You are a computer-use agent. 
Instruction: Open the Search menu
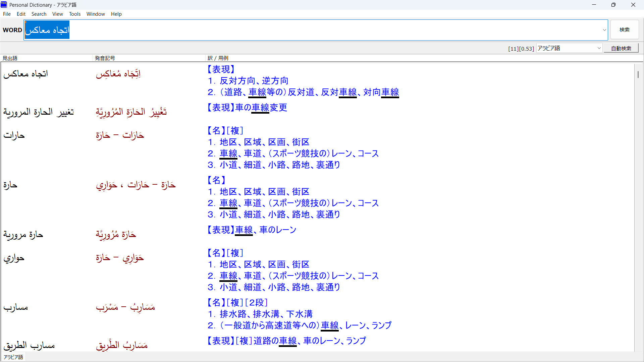click(x=39, y=14)
